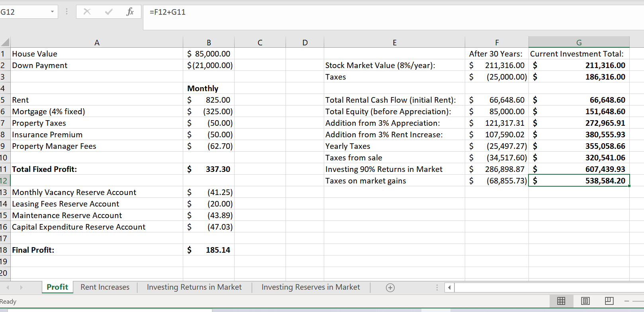Click the House Value cell
Screen dimensions: 644x312
[x=97, y=54]
